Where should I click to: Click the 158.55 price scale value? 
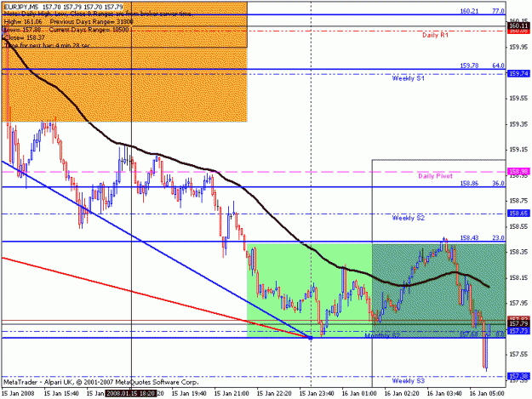518,226
